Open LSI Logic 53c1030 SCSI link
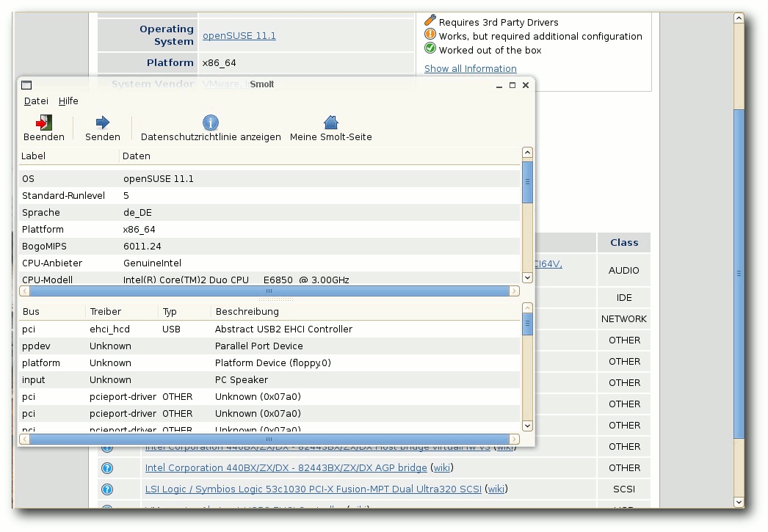768x532 pixels. (x=314, y=489)
